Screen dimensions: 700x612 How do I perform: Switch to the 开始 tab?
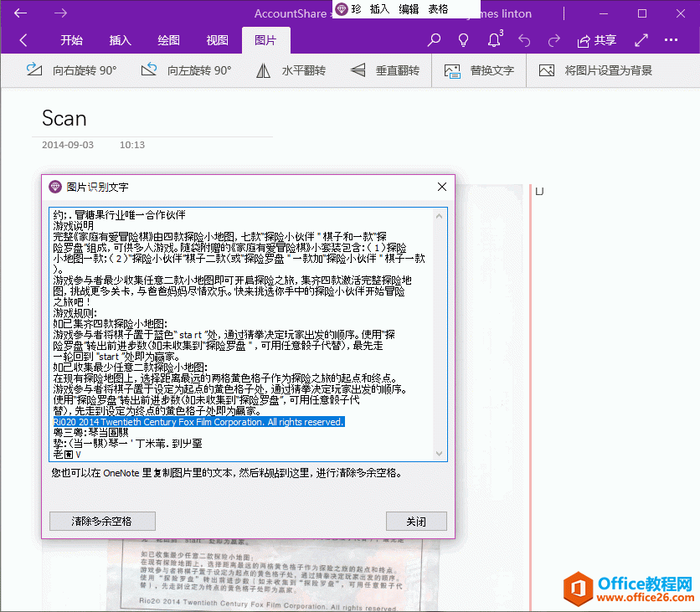click(x=71, y=40)
